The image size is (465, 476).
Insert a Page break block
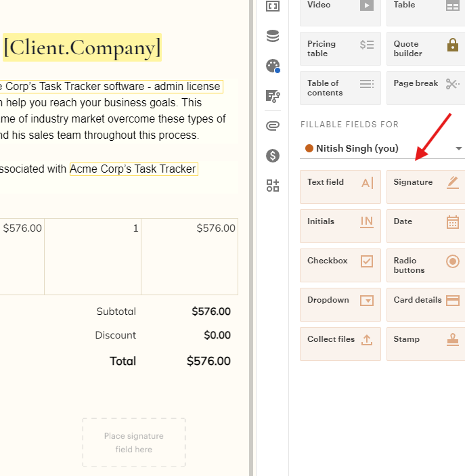point(426,88)
